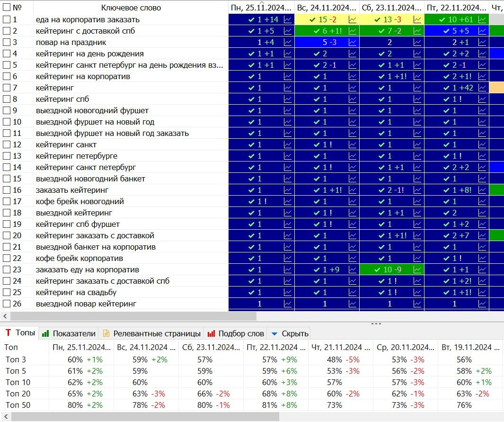Click yellow position cell '15 -2' in row 1
The height and width of the screenshot is (422, 504).
pos(322,19)
